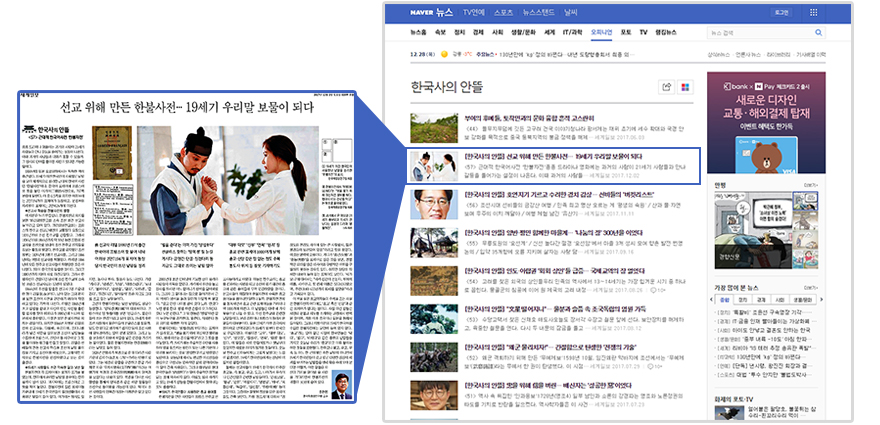Screen dimensions: 880x425
Task: Click the green field thumbnail of first article
Action: tap(434, 128)
